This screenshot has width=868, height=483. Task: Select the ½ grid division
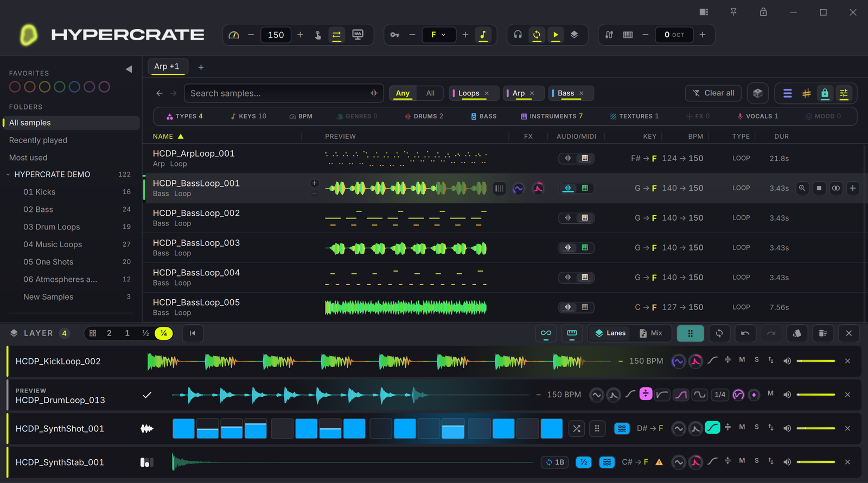(x=145, y=333)
